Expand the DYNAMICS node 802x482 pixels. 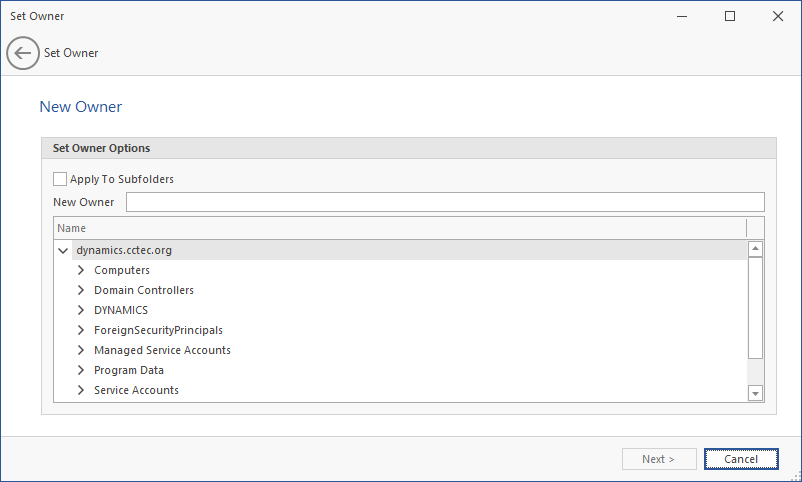point(82,310)
